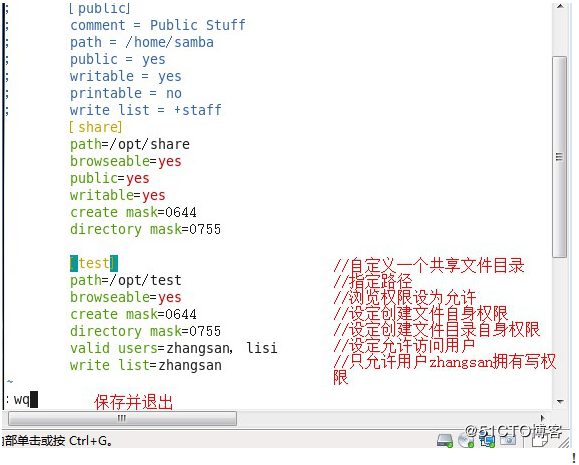Click the horizontal scrollbar thumb
This screenshot has width=579, height=465.
coord(122,418)
